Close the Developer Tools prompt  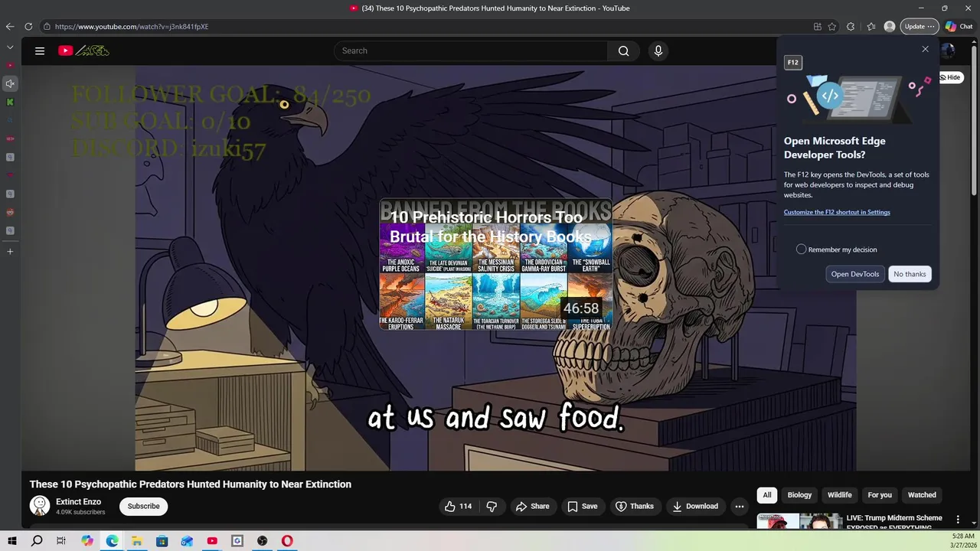[x=925, y=49]
